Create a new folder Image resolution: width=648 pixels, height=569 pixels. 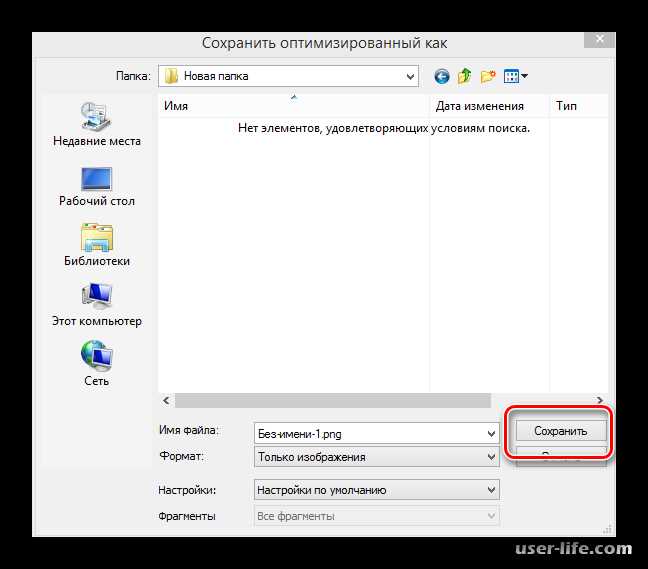(x=488, y=76)
